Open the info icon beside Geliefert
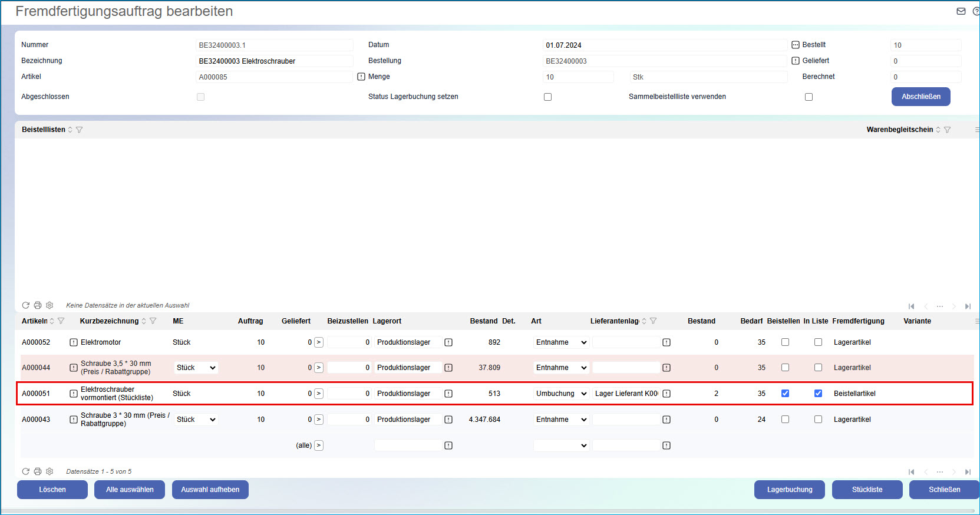980x515 pixels. pos(796,61)
